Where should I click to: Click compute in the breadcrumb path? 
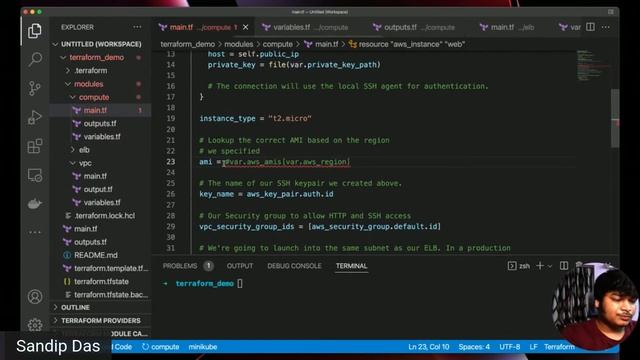[x=278, y=44]
